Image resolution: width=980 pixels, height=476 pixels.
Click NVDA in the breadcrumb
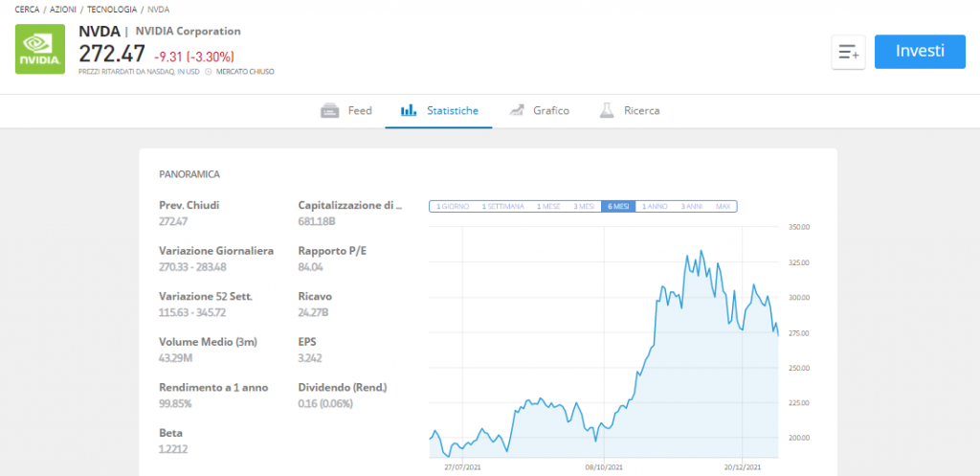(158, 10)
